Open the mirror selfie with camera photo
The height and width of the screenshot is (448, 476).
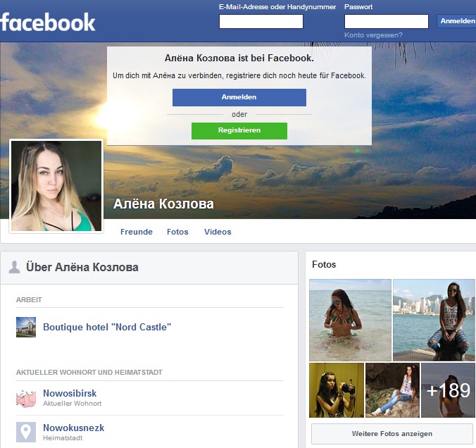point(337,390)
